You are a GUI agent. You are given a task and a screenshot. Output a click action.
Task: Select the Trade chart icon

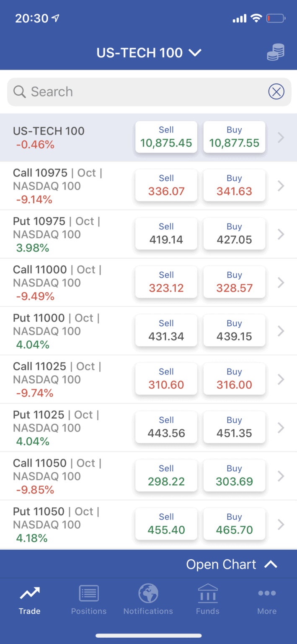tap(29, 592)
